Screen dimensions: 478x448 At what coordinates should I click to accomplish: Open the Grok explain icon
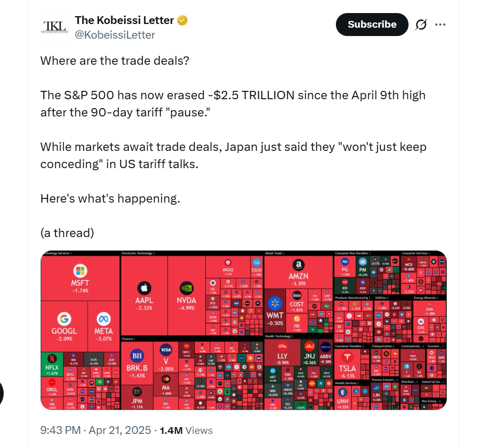tap(421, 25)
